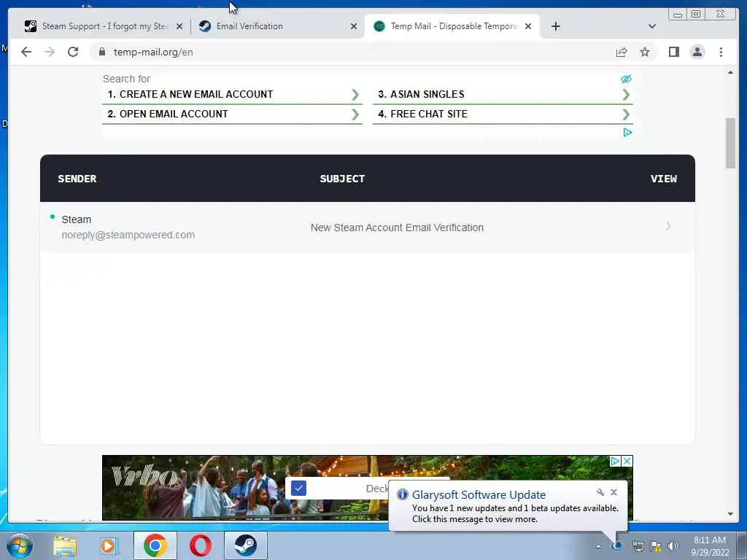Reload the temp-mail page
Screen dimensions: 747x560
click(73, 52)
